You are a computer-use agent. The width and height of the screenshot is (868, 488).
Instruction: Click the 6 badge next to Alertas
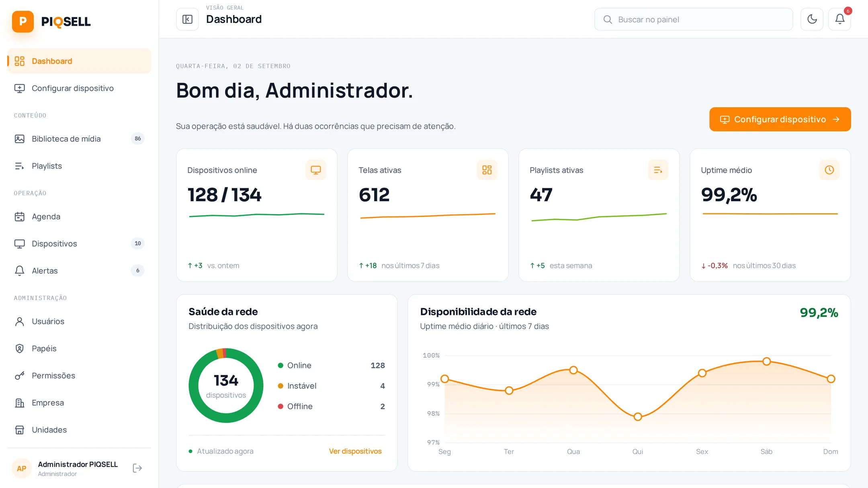click(x=138, y=271)
